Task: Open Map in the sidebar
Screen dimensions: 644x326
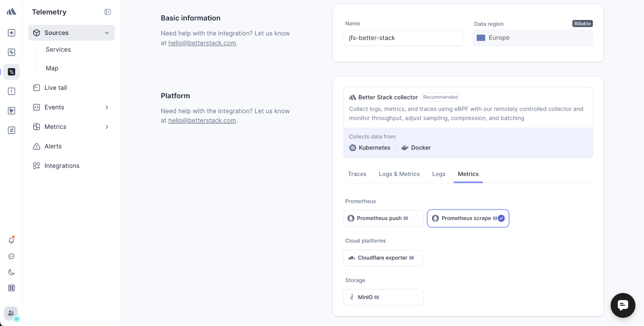Action: click(x=52, y=68)
